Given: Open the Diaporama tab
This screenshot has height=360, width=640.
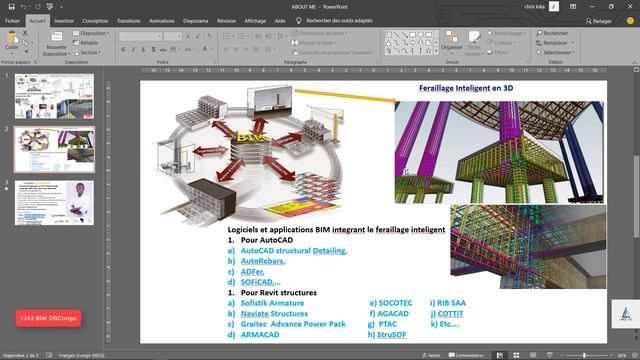Looking at the screenshot, I should click(196, 21).
